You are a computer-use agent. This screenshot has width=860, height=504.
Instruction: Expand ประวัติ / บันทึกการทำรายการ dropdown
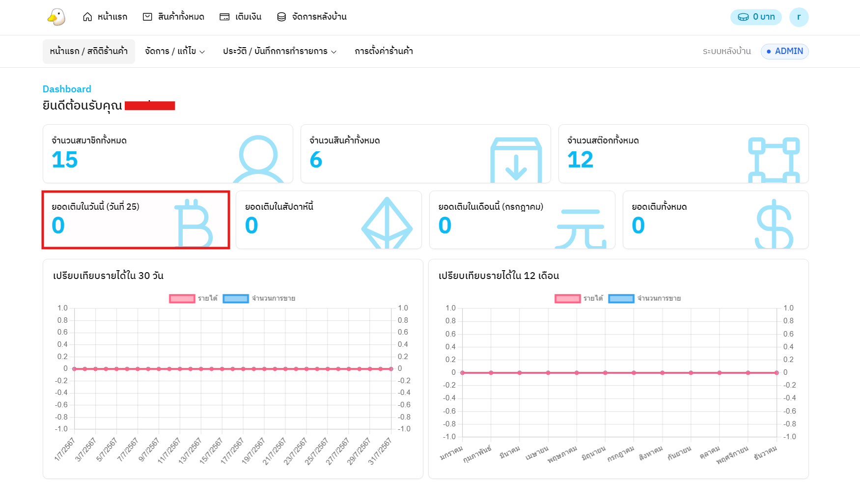pyautogui.click(x=279, y=51)
